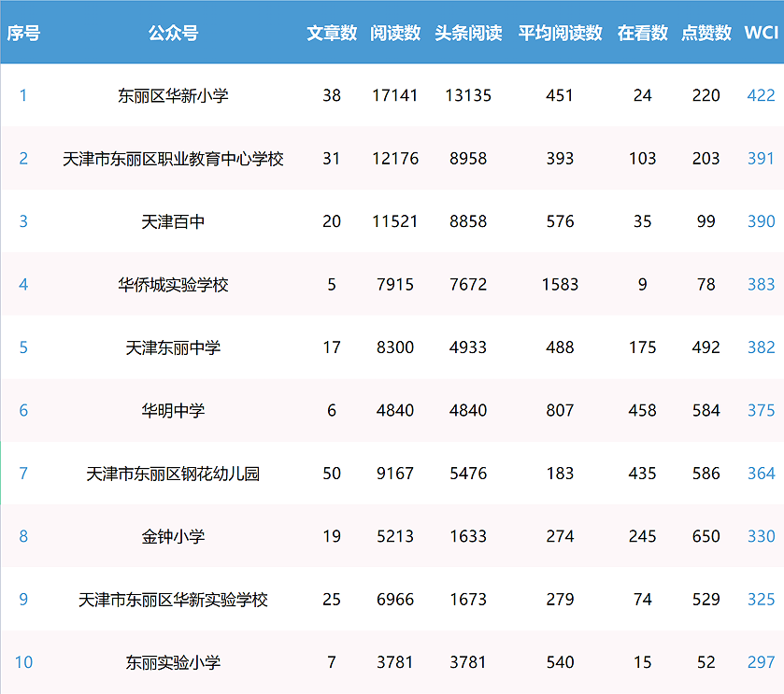The image size is (784, 694).
Task: Click headline reads 5476
Action: tap(468, 474)
